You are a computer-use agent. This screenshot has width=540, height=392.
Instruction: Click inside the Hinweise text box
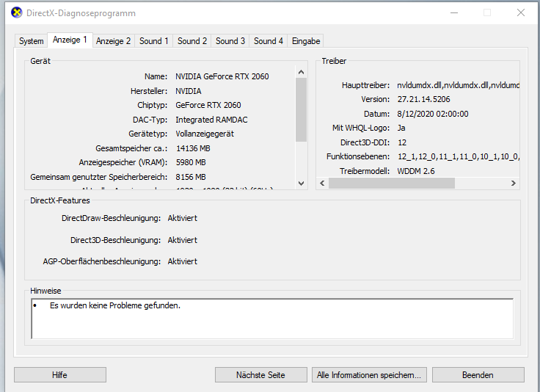click(x=272, y=319)
